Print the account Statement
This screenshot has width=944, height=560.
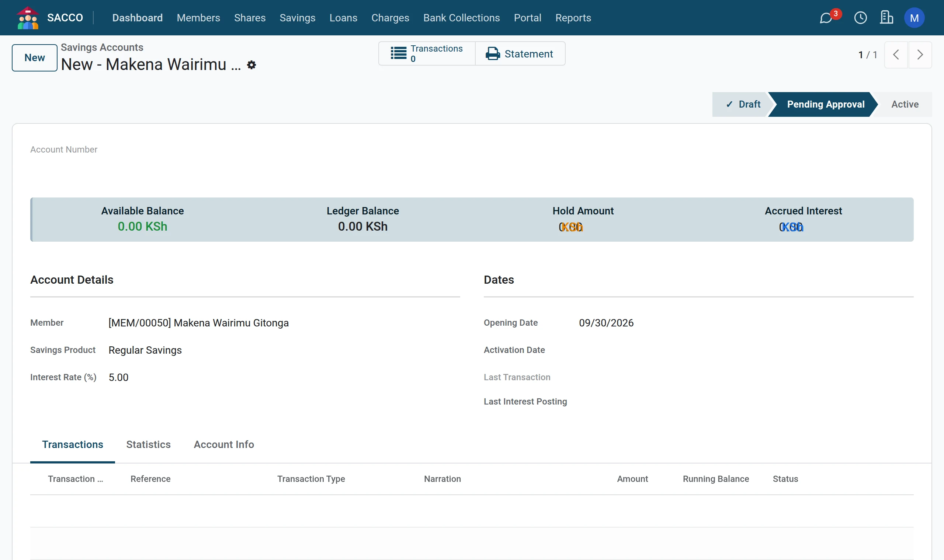(520, 53)
